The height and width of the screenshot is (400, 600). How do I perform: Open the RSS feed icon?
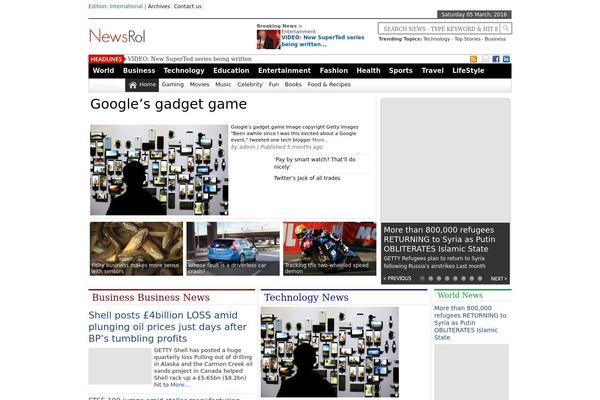pos(473,59)
